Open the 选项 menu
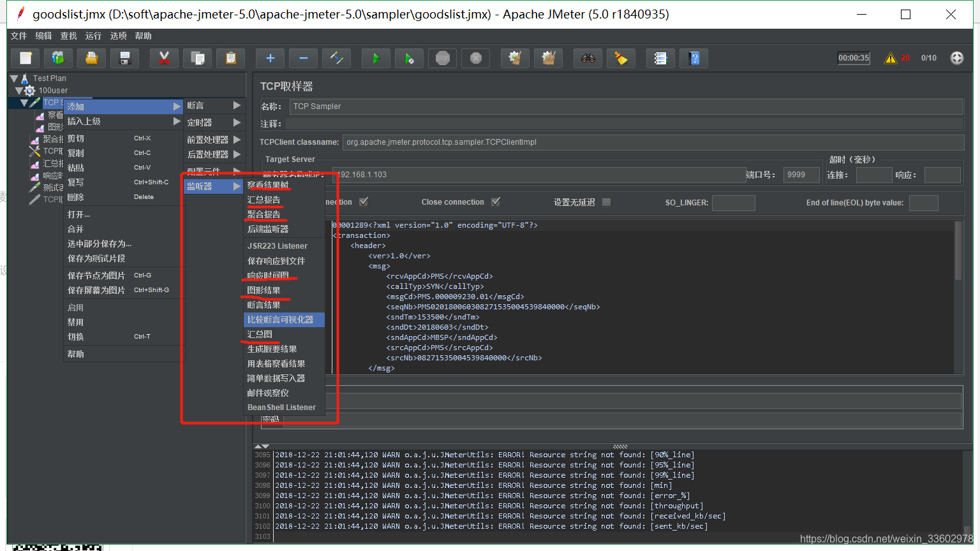980x551 pixels. (x=118, y=36)
